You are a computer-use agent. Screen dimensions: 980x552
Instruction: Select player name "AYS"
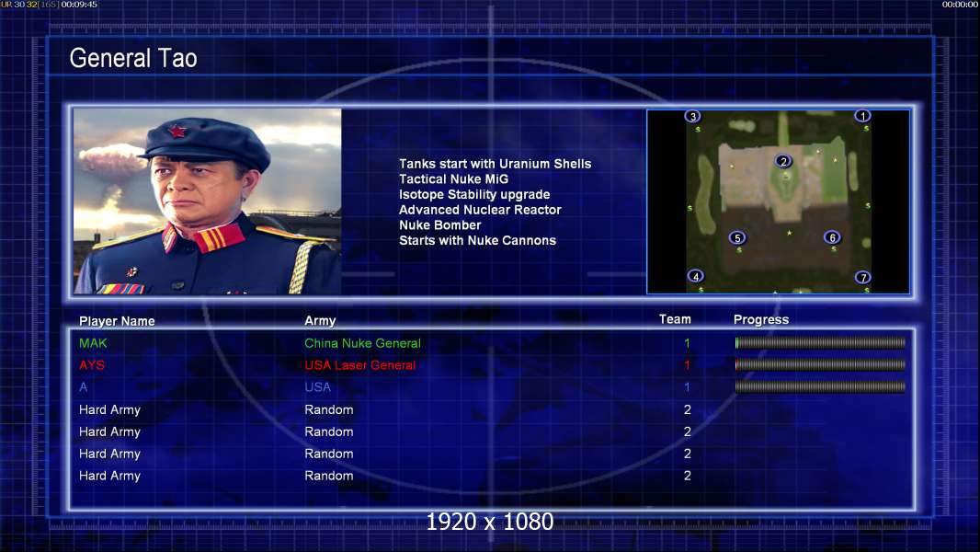coord(92,365)
